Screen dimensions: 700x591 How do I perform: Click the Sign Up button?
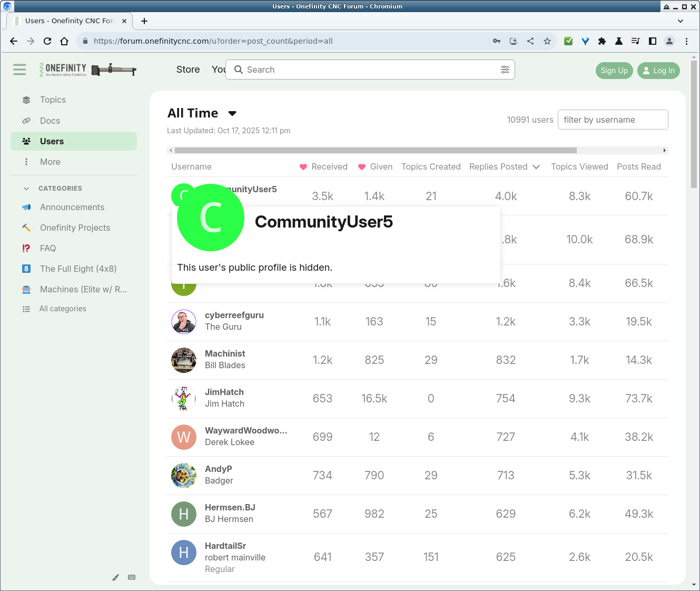coord(614,71)
